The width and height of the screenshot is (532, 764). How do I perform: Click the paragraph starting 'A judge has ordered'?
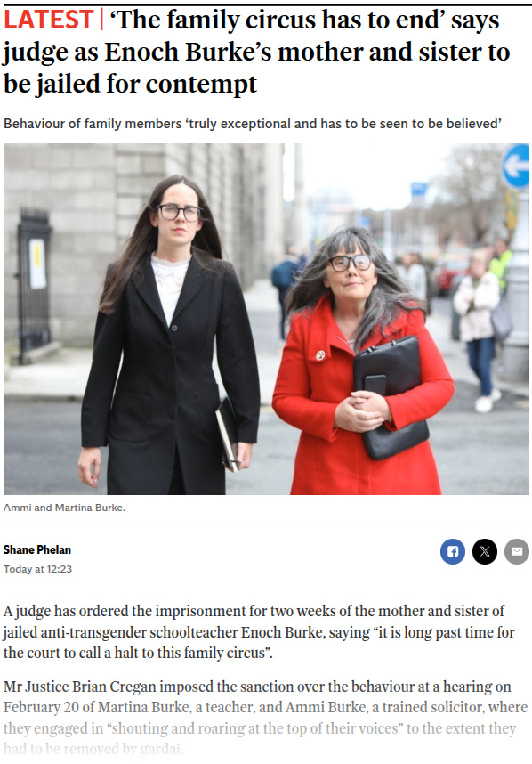coord(259,632)
